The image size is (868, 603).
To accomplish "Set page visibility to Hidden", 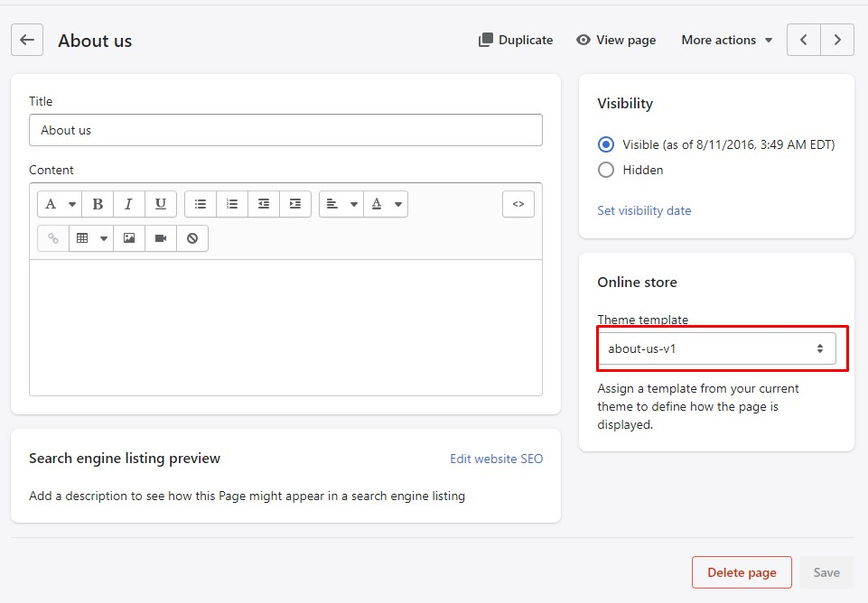I will (606, 170).
